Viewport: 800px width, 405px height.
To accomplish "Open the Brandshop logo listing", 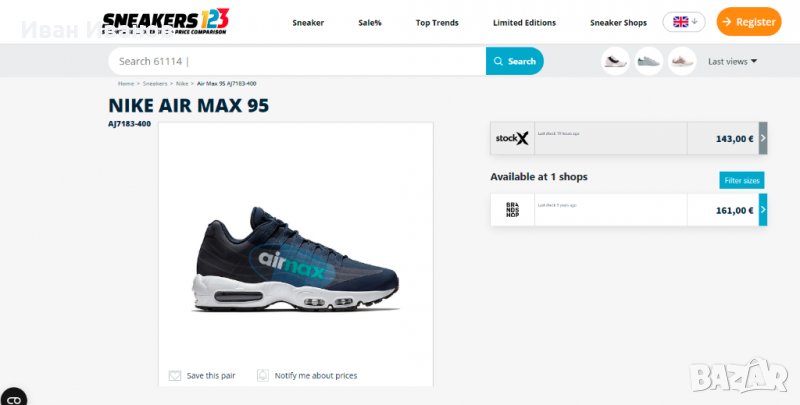I will [512, 210].
